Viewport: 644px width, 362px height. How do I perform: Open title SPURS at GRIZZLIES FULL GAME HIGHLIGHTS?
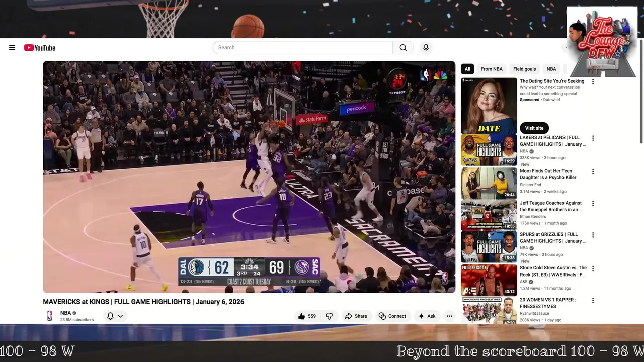(553, 238)
